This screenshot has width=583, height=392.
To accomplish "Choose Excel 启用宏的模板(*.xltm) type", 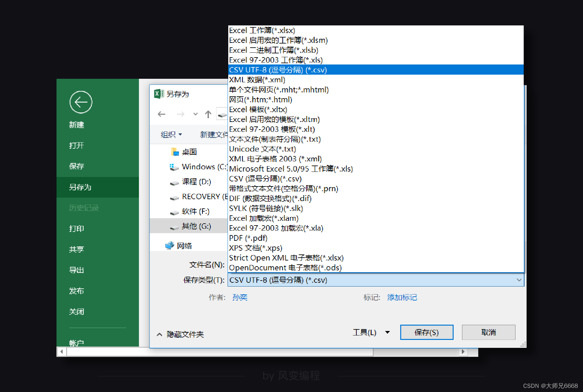I will pyautogui.click(x=376, y=119).
